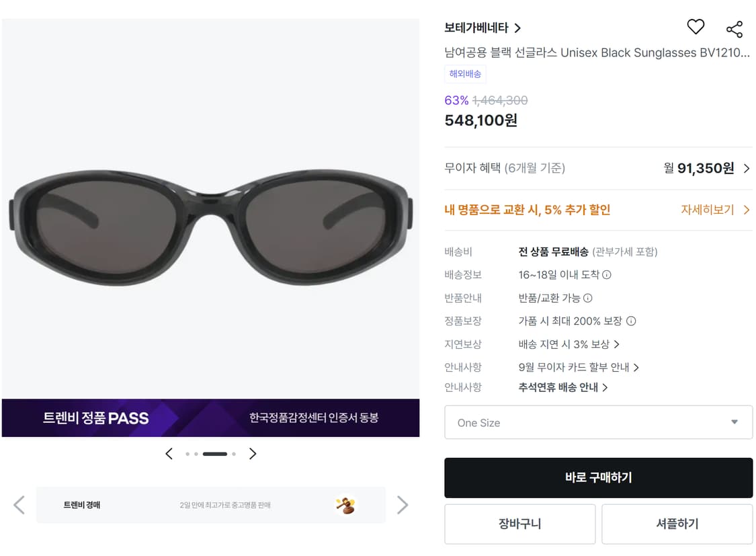
Task: Show previous product image arrow
Action: [x=169, y=454]
